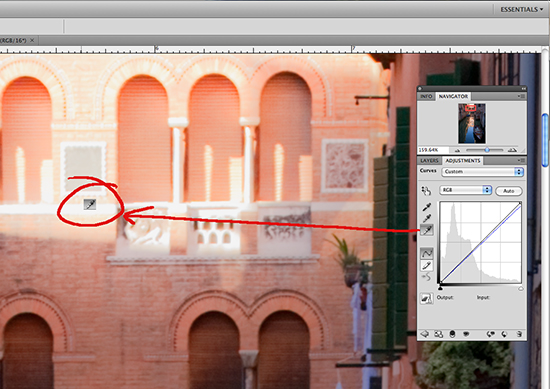The image size is (550, 389).
Task: Click the Navigator zoom out small mountains icon
Action: pos(458,150)
